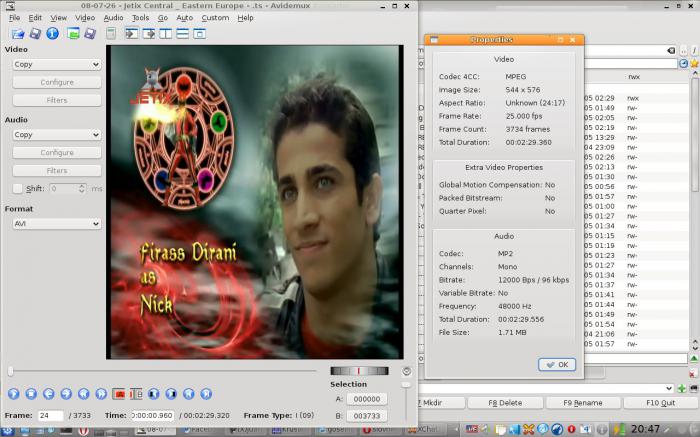Open the Edit menu
This screenshot has height=437, width=700.
coord(35,17)
